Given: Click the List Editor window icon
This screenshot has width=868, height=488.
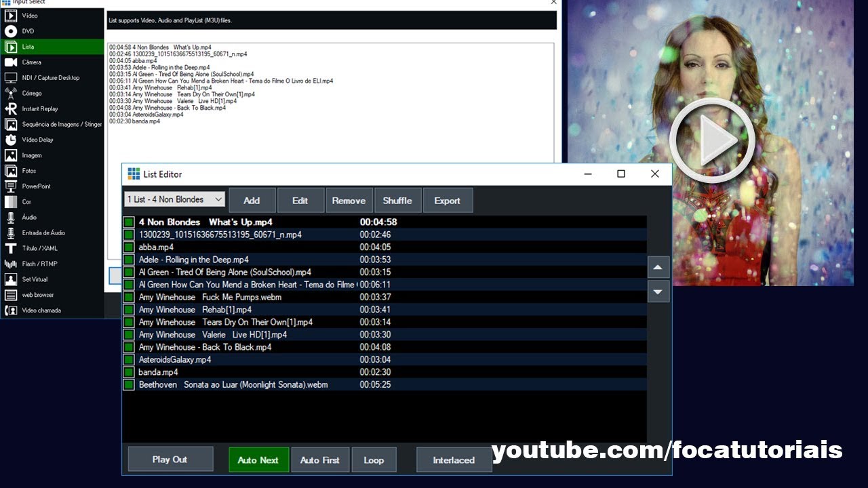Looking at the screenshot, I should click(134, 174).
